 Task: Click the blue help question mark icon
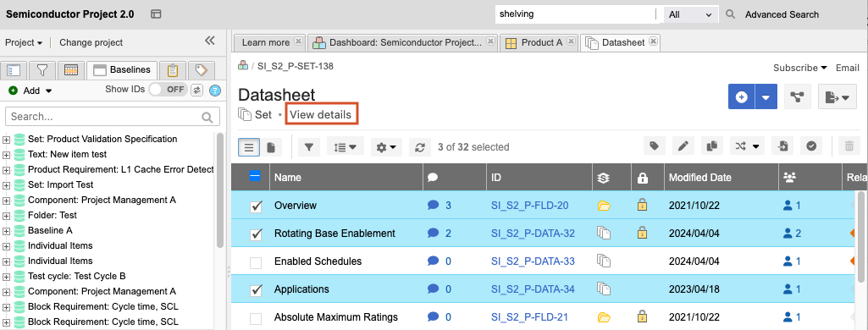click(x=215, y=91)
